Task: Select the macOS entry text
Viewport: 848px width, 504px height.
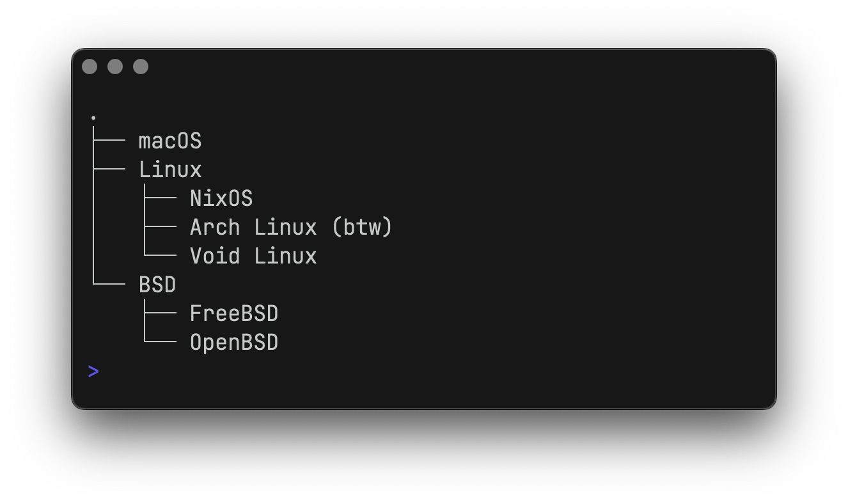Action: pyautogui.click(x=170, y=141)
